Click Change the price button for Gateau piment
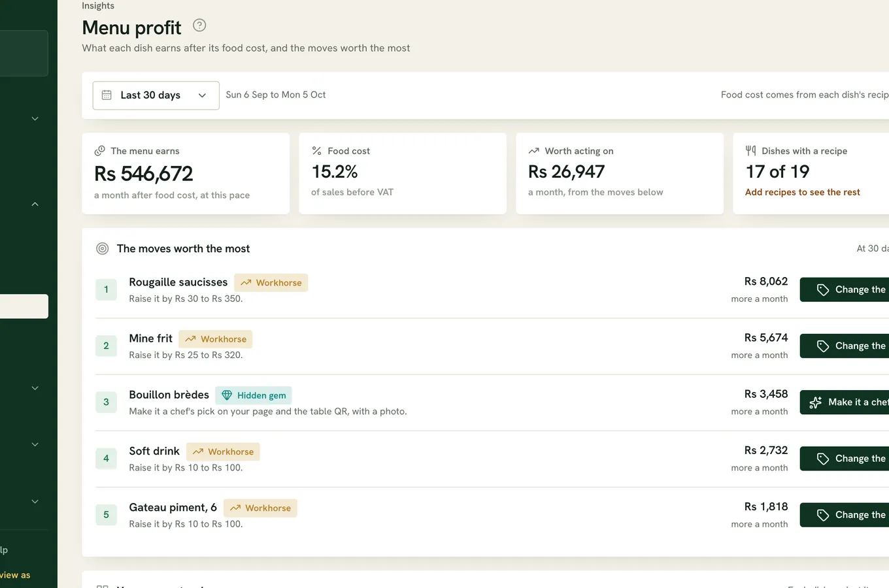889x588 pixels. click(x=845, y=515)
